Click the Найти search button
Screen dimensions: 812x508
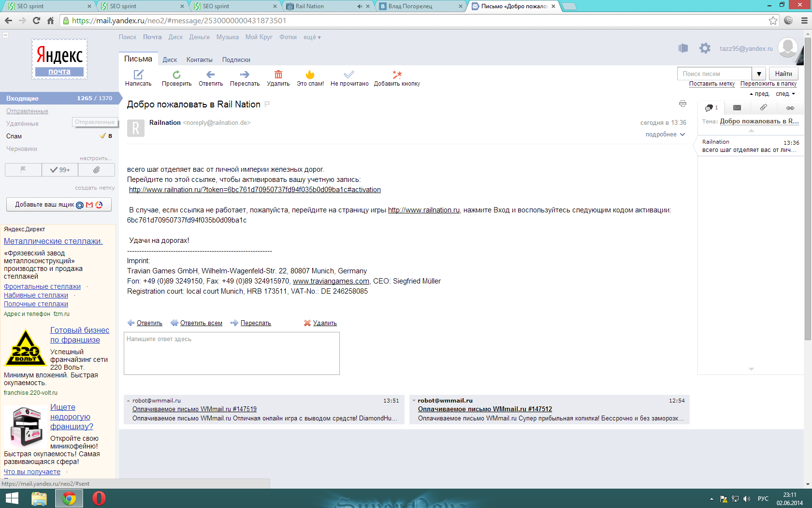[783, 74]
